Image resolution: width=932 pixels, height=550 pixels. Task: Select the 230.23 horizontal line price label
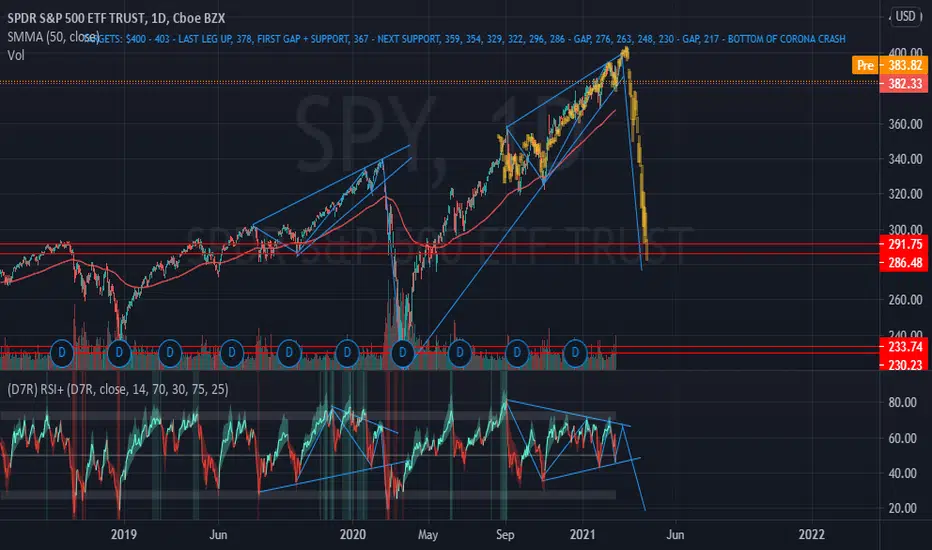903,364
